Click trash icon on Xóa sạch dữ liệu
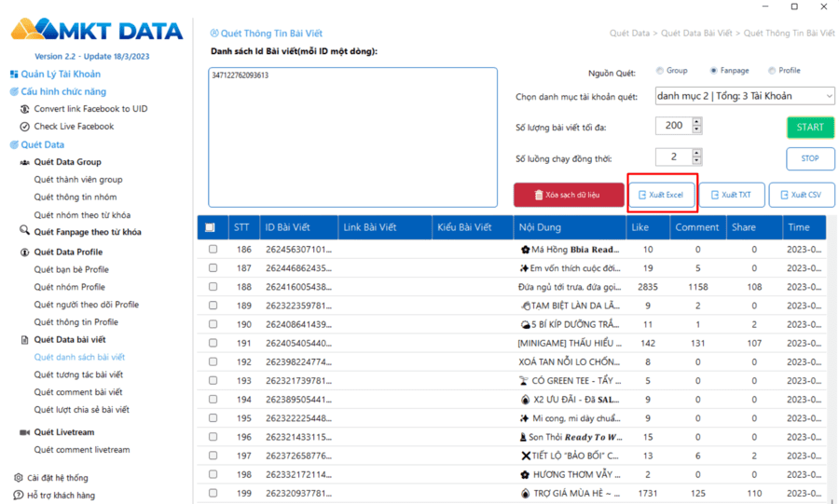 (539, 195)
